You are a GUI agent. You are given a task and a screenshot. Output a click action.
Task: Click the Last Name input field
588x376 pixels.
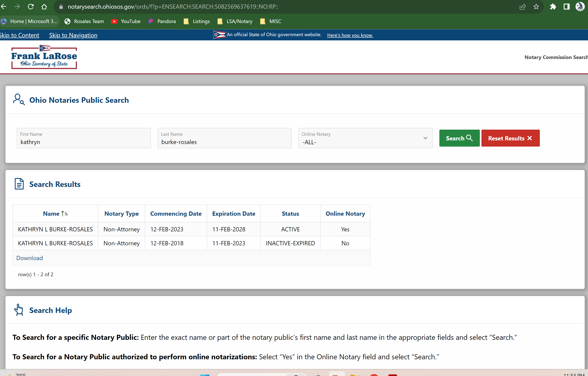coord(224,138)
